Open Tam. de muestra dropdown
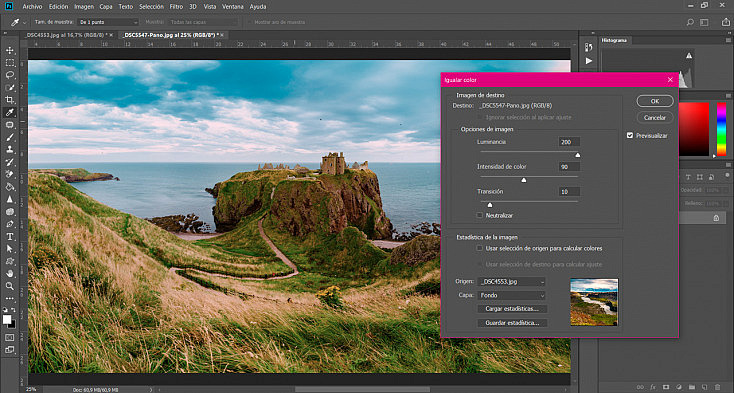 (108, 22)
